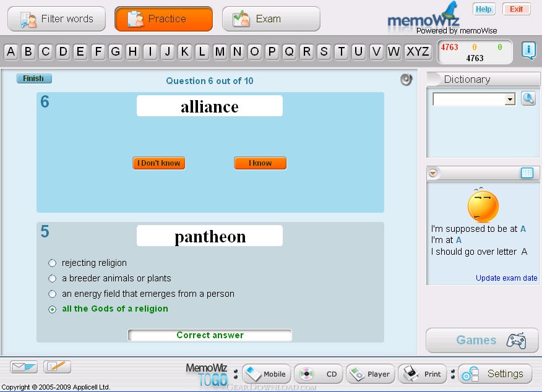Select letter K filter

point(185,51)
